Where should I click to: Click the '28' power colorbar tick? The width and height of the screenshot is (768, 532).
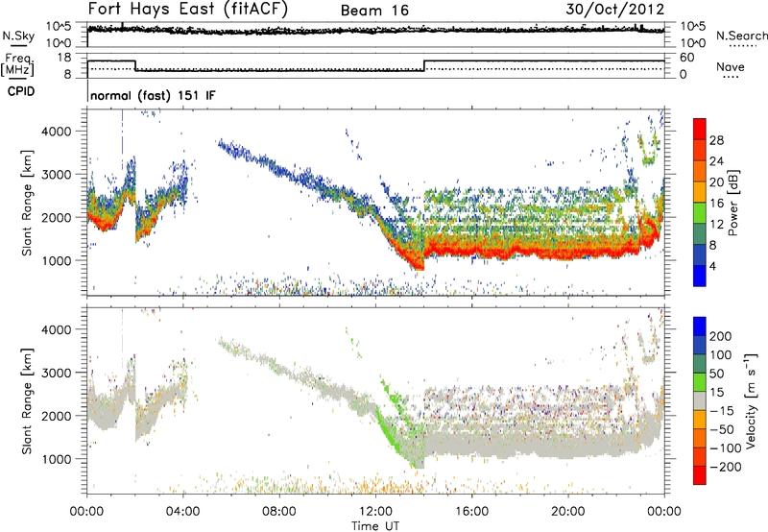click(716, 140)
